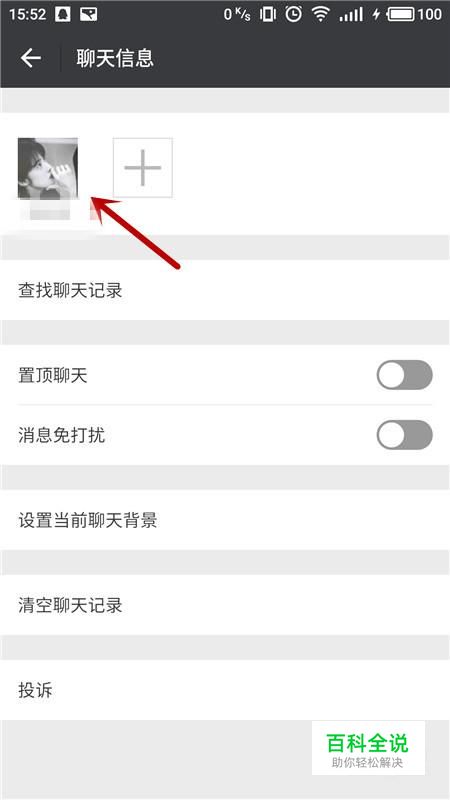450x800 pixels.
Task: Tap the alarm clock status icon
Action: [x=293, y=14]
